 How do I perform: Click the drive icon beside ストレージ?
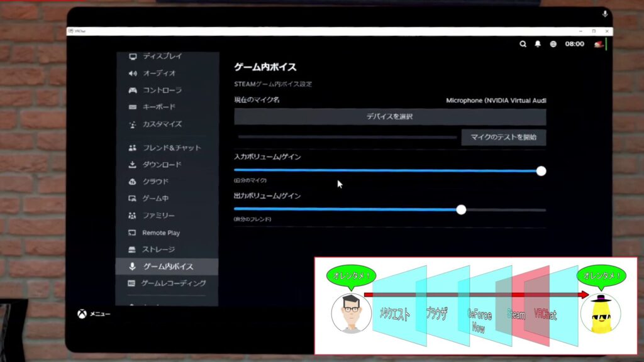click(x=132, y=250)
